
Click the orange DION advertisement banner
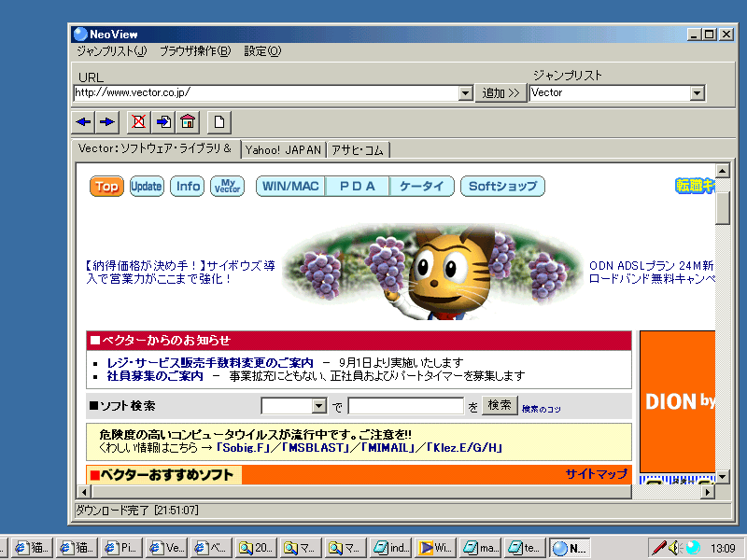tap(678, 401)
